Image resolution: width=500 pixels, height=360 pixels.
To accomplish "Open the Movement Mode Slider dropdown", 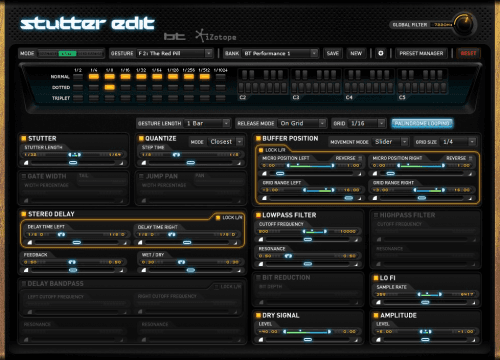I will [391, 142].
